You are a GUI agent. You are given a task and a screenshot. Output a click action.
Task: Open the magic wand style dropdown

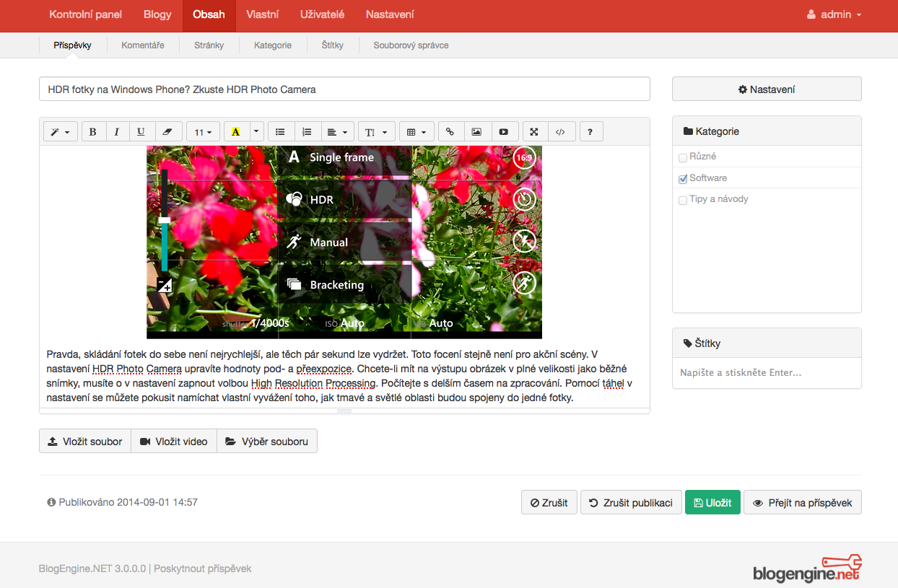click(61, 132)
